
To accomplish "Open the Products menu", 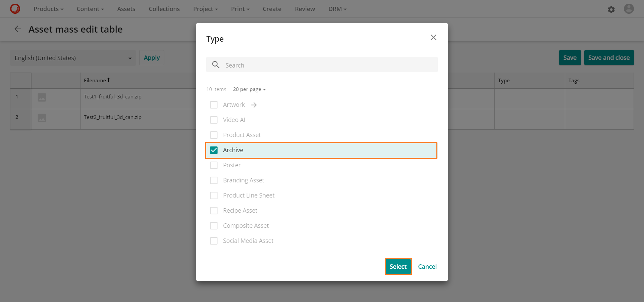I will tap(48, 9).
